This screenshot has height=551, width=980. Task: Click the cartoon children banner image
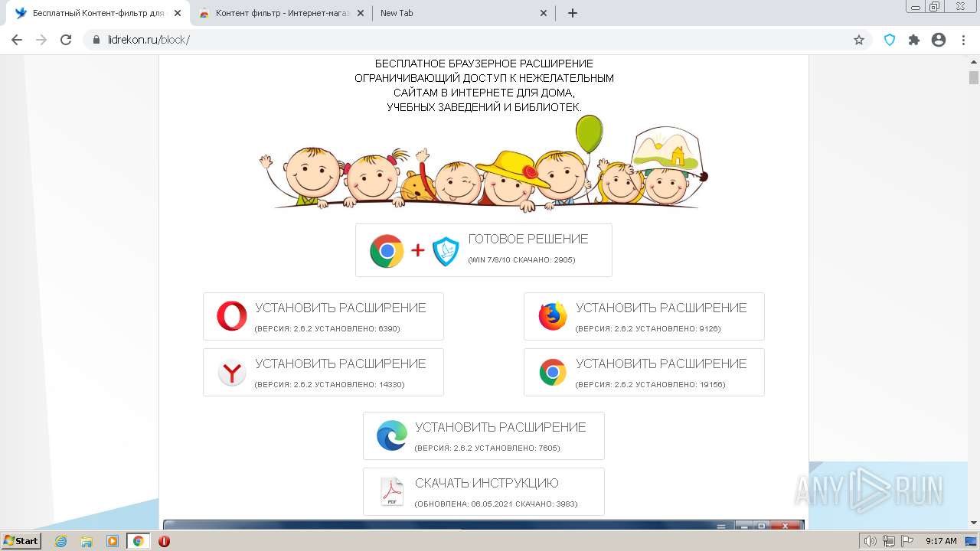[484, 165]
